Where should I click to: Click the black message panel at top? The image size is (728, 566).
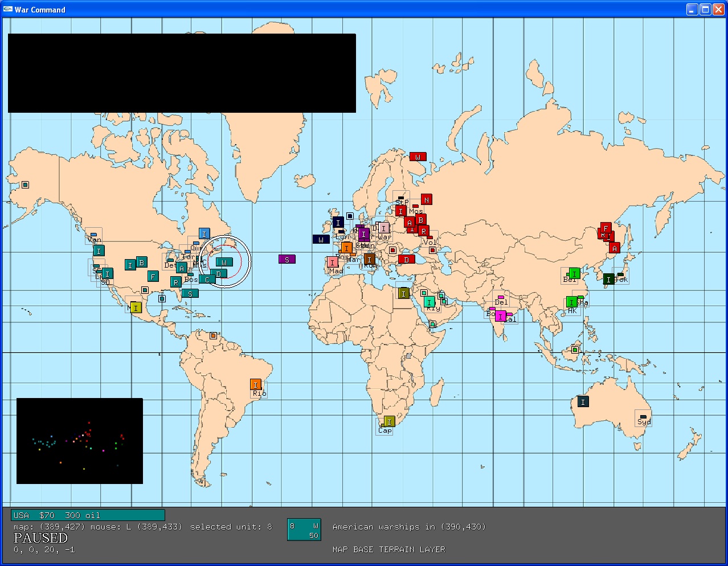[x=182, y=73]
